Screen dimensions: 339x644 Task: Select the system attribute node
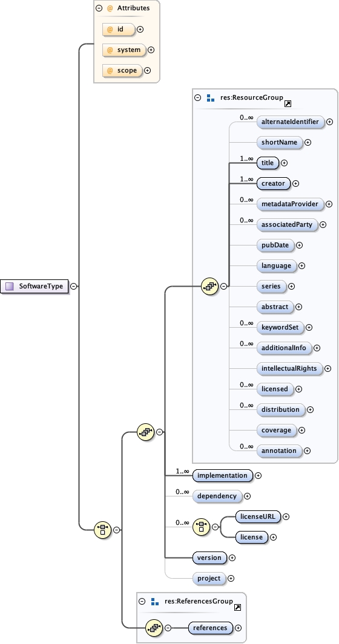click(124, 50)
